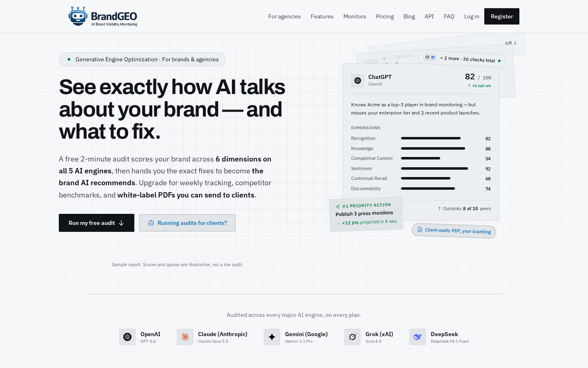Click the Sentiment score bar
Screen dimensions: 588x368
(x=434, y=168)
